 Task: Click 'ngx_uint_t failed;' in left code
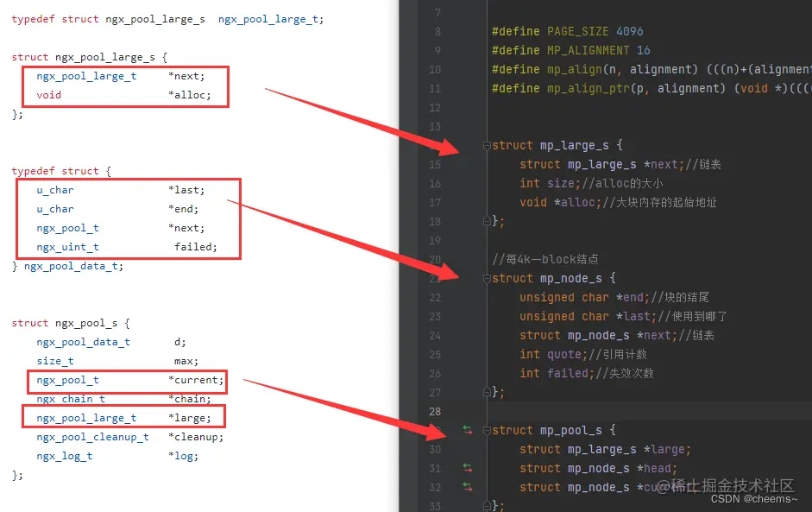(x=127, y=247)
